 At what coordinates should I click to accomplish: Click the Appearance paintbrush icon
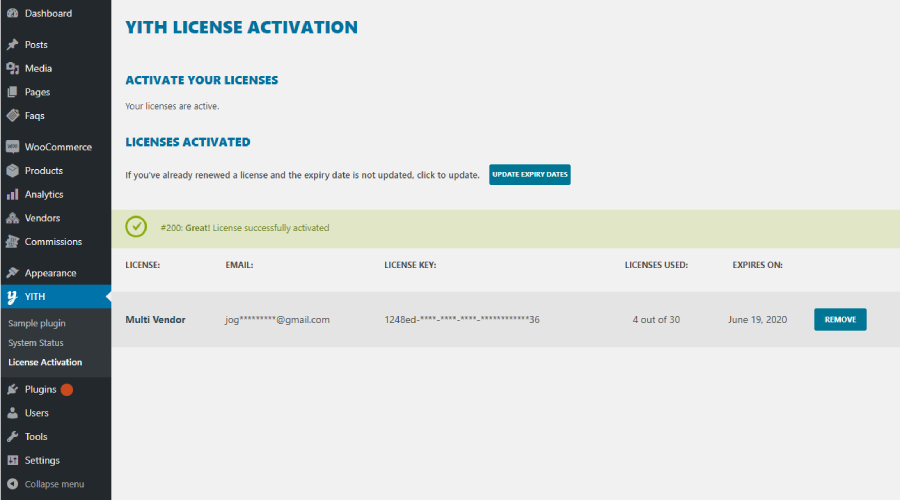pos(12,273)
